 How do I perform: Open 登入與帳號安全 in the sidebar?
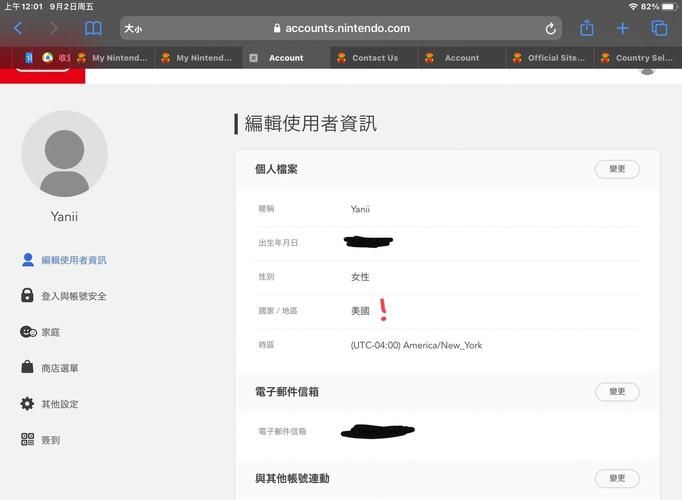click(x=64, y=296)
